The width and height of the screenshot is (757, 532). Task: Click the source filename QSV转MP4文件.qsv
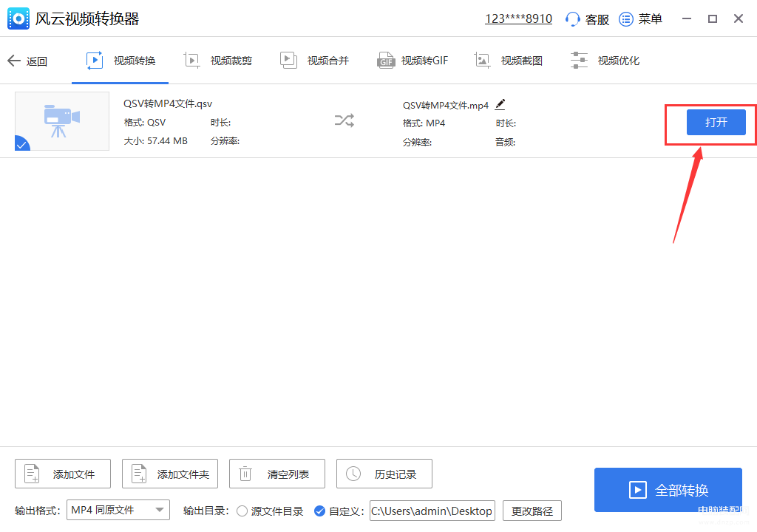168,103
